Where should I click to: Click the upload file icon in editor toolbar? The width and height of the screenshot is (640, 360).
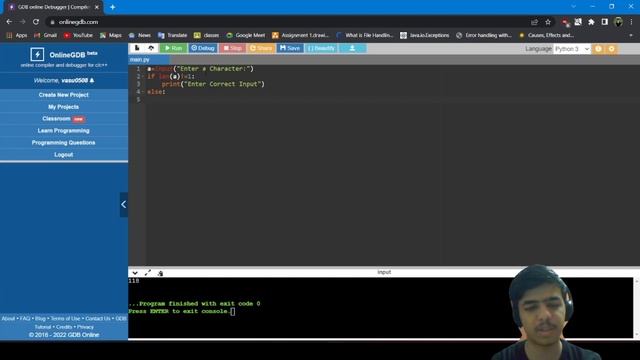click(151, 48)
